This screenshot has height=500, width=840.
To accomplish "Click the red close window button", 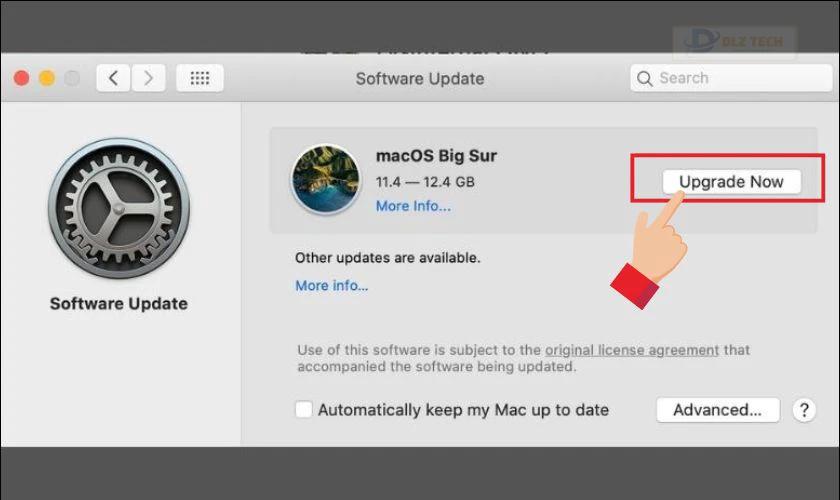I will pyautogui.click(x=21, y=78).
